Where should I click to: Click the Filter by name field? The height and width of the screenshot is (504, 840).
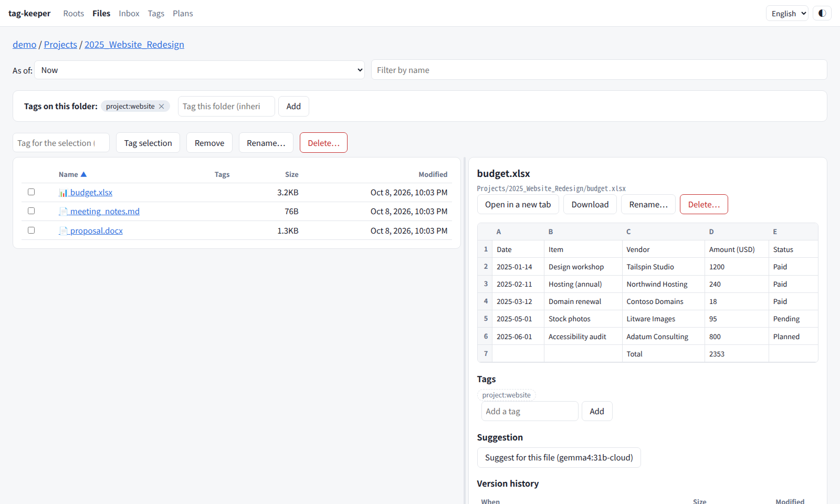click(x=599, y=70)
